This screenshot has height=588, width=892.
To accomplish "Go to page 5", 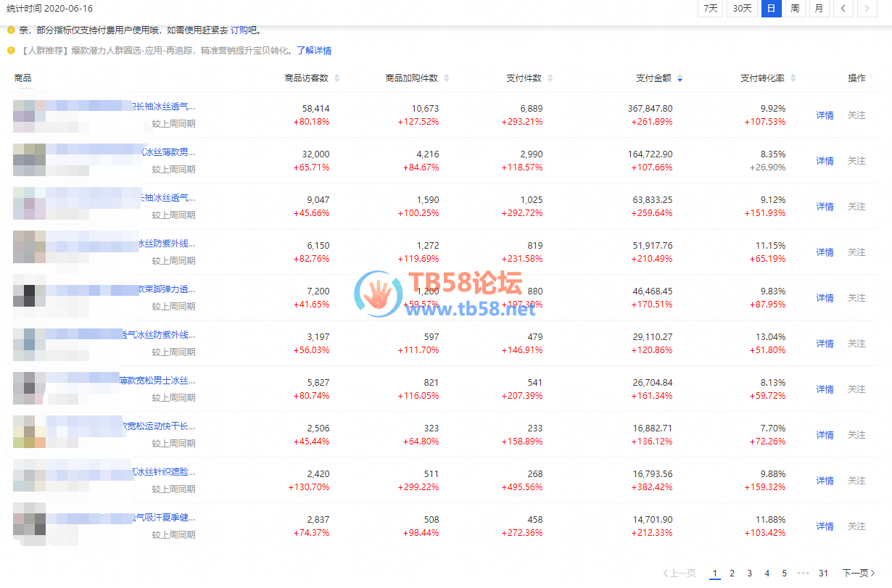I will pyautogui.click(x=785, y=573).
